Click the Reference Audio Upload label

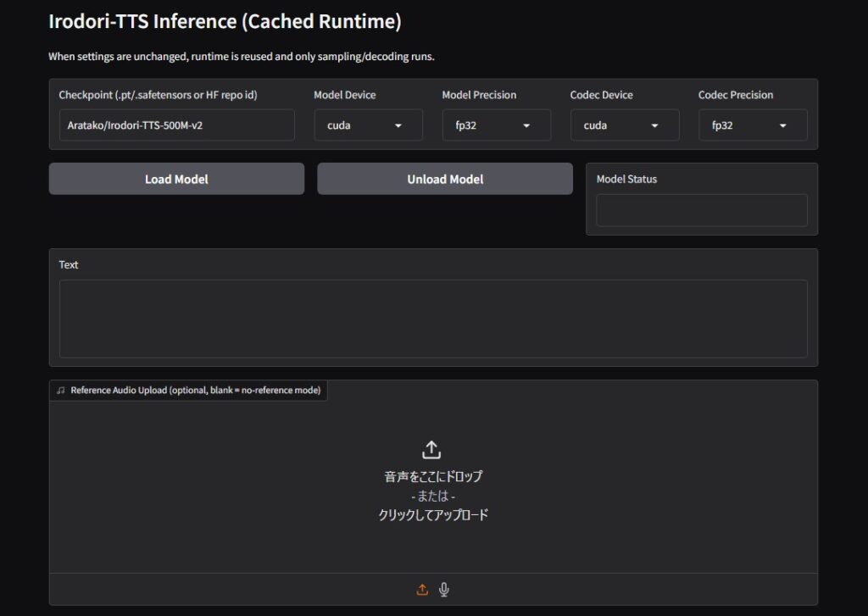tap(195, 391)
